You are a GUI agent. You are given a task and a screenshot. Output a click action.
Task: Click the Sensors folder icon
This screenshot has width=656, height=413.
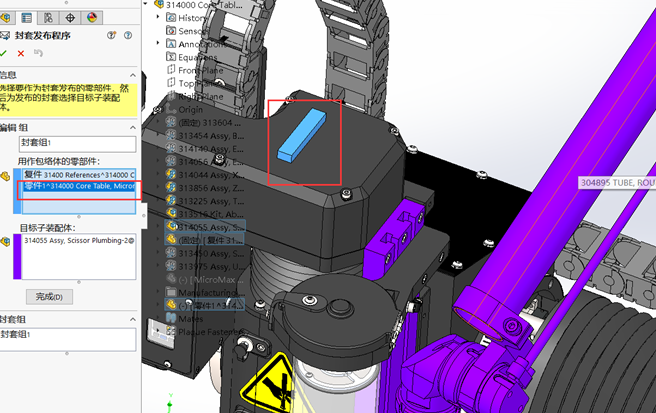click(171, 30)
